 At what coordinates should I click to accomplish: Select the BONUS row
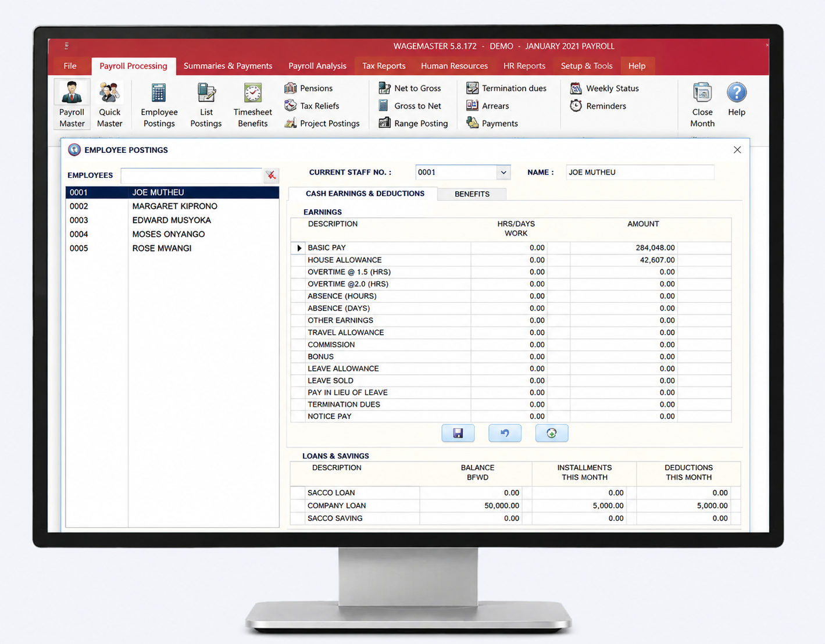click(510, 356)
